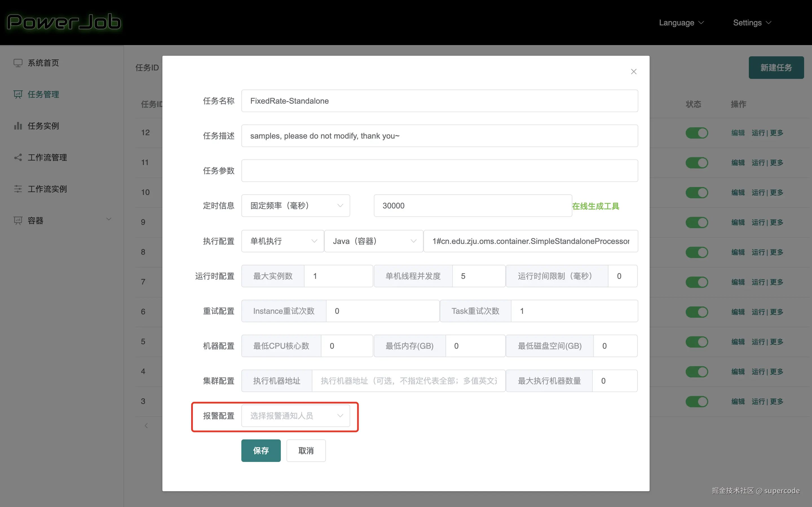Screen dimensions: 812x507
Task: Open the 单机执行 execution type dropdown
Action: point(282,241)
